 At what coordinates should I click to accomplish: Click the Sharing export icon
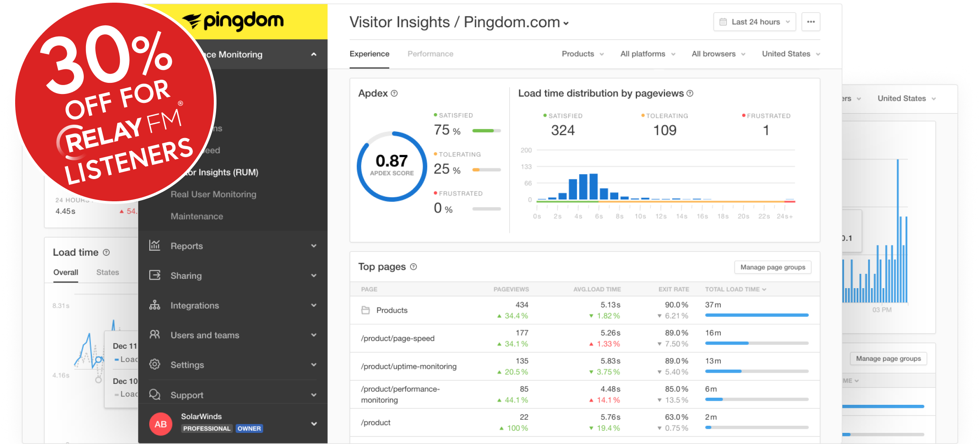tap(155, 275)
